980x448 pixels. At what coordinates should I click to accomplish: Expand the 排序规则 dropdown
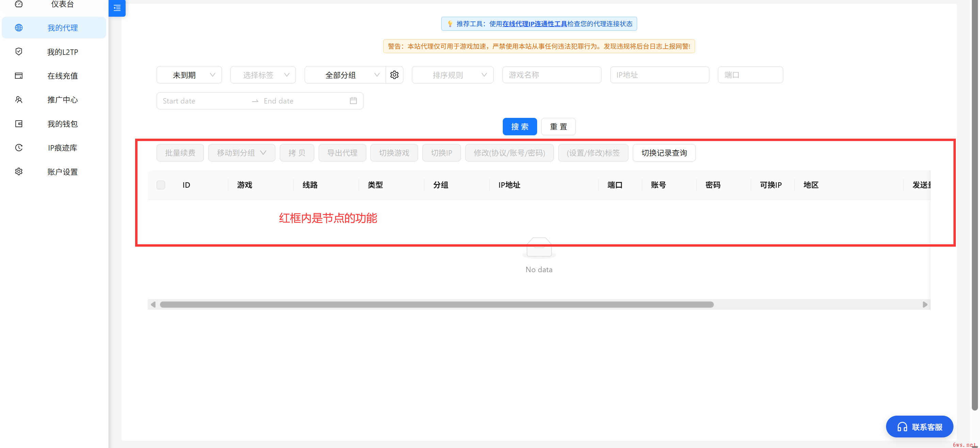[x=452, y=75]
